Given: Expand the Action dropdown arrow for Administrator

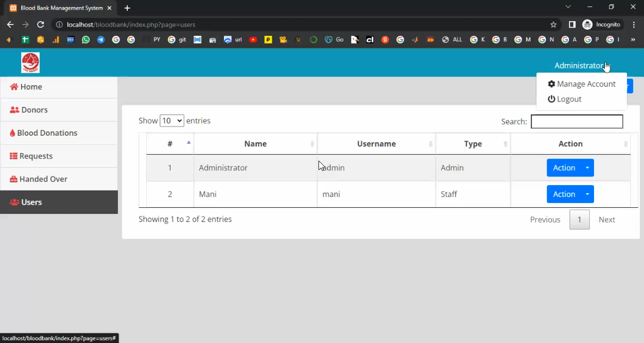Looking at the screenshot, I should [x=587, y=168].
